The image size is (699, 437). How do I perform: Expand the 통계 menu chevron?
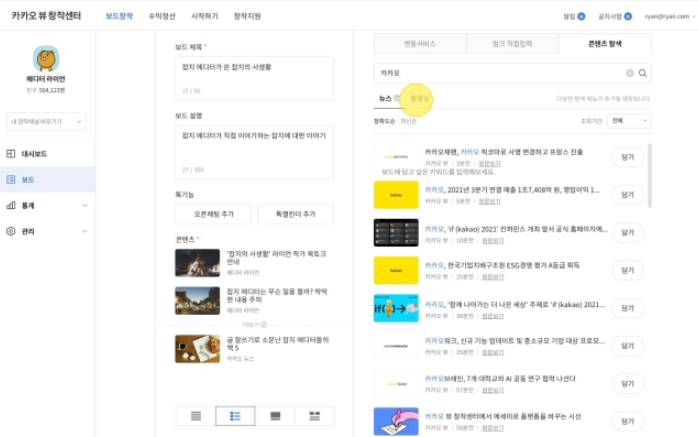pyautogui.click(x=84, y=206)
